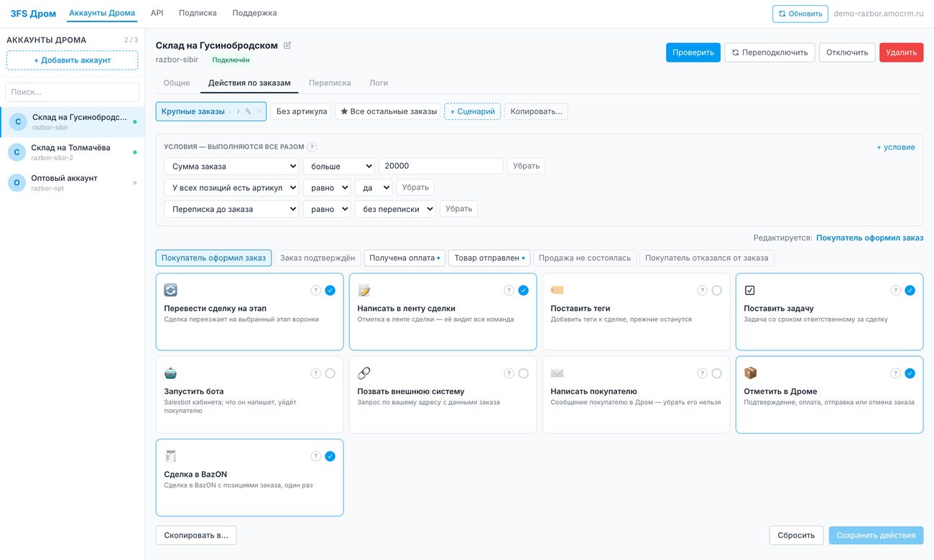This screenshot has width=934, height=560.
Task: Click the red Удалить button
Action: click(901, 52)
